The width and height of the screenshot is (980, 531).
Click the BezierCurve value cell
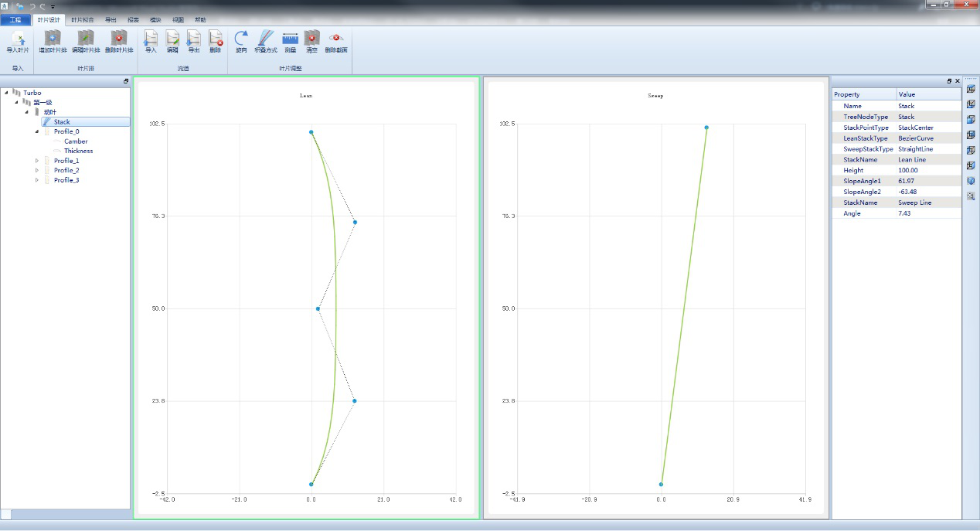point(929,138)
